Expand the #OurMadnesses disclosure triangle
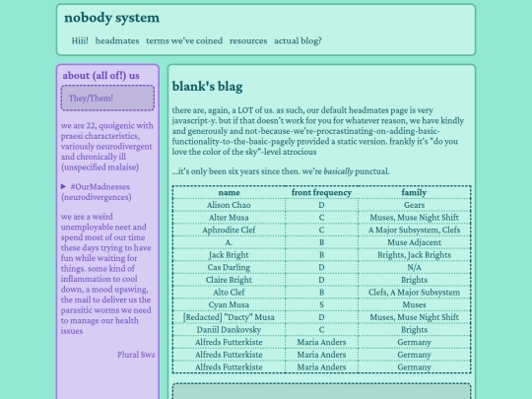Screen dimensions: 532x399 coord(63,186)
